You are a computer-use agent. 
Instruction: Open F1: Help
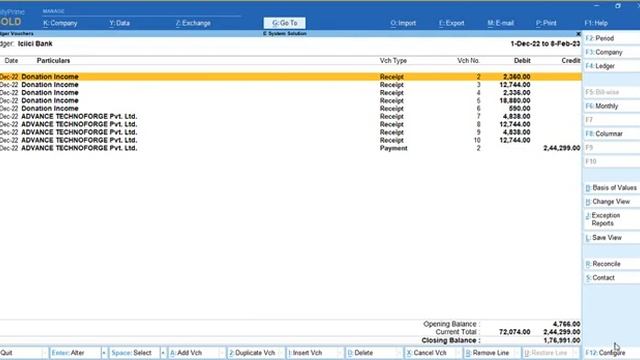(x=596, y=23)
